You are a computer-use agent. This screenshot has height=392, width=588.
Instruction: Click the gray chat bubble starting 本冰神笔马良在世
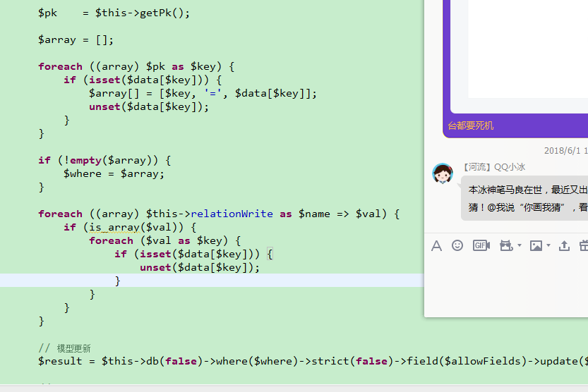pyautogui.click(x=524, y=198)
